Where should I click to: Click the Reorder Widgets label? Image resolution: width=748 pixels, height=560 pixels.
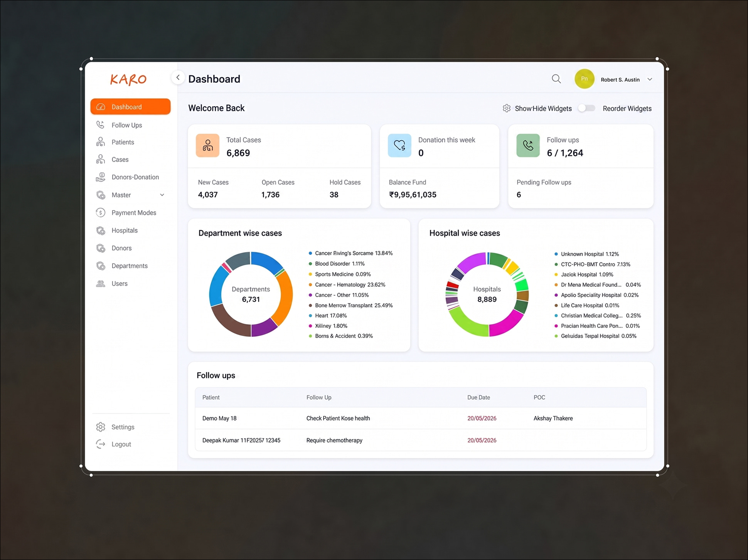pyautogui.click(x=627, y=109)
